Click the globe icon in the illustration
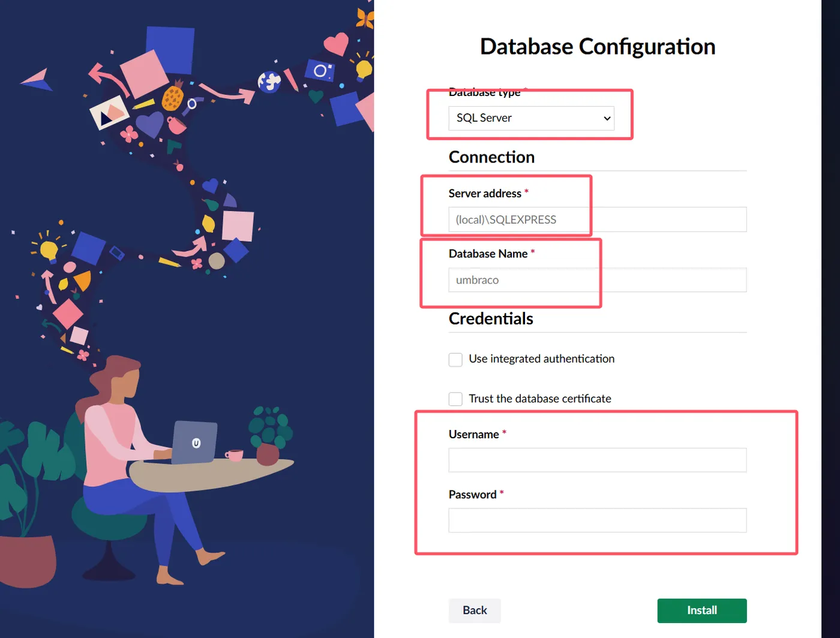Viewport: 840px width, 638px height. (269, 81)
